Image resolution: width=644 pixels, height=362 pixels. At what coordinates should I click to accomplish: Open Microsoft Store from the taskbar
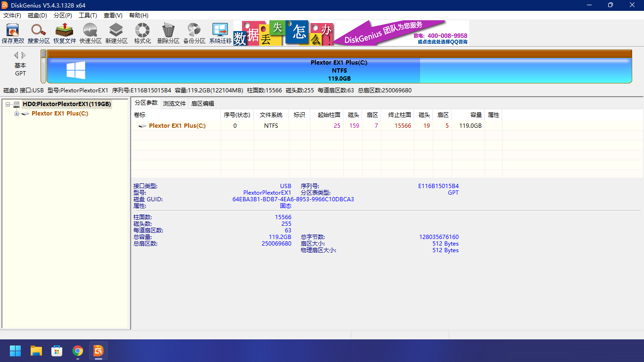tap(57, 351)
